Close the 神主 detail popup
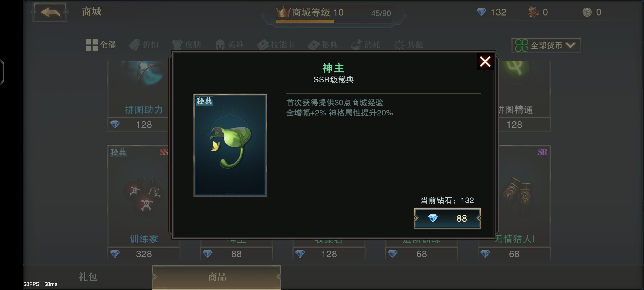Screen dimensions: 644x290 pyautogui.click(x=485, y=62)
